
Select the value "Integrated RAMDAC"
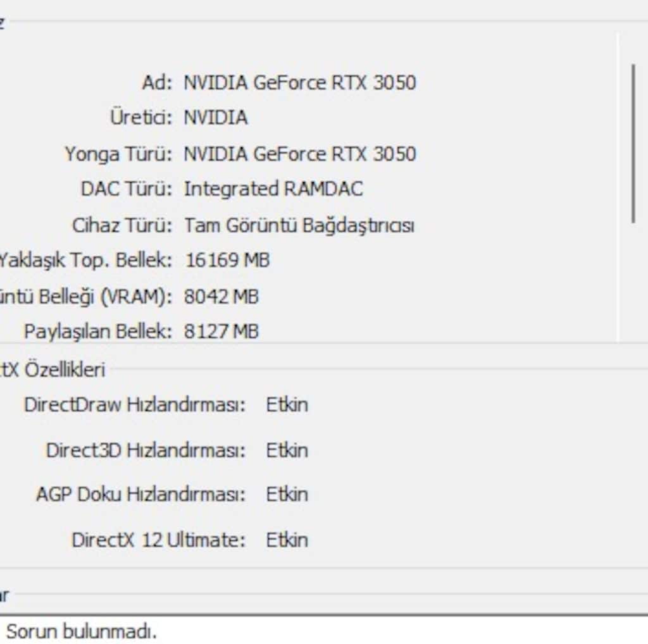click(x=273, y=189)
